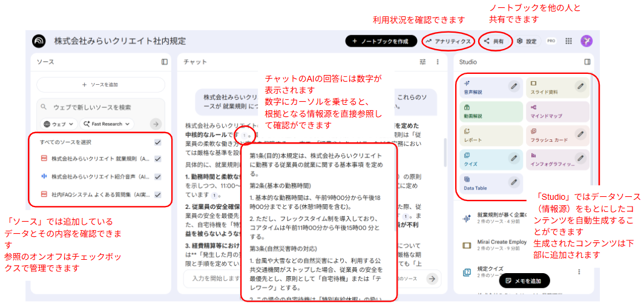Viewport: 644px width, 304px height.
Task: Uncheck the 就業規則 source checkbox
Action: coord(157,159)
